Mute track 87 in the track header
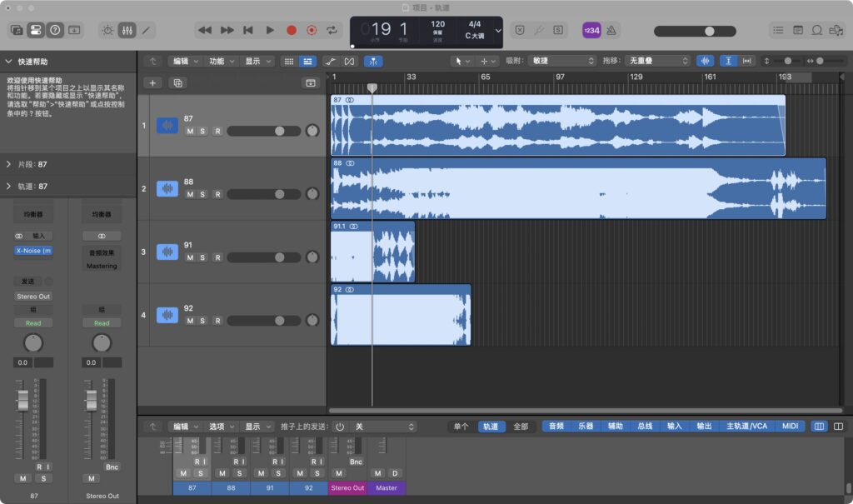853x504 pixels. click(190, 132)
